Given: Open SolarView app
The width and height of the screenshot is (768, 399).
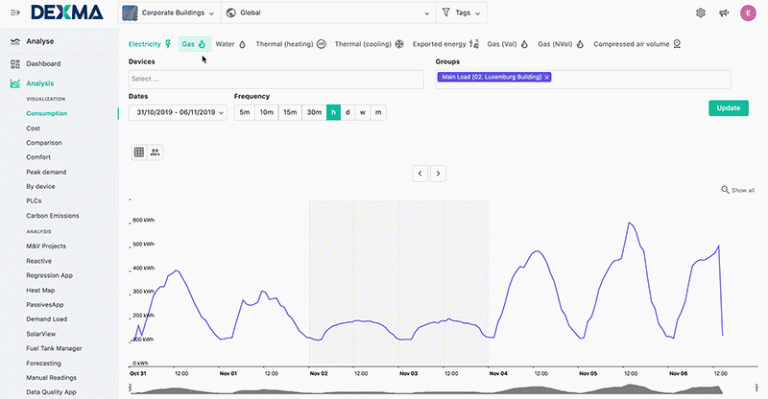Looking at the screenshot, I should click(41, 334).
